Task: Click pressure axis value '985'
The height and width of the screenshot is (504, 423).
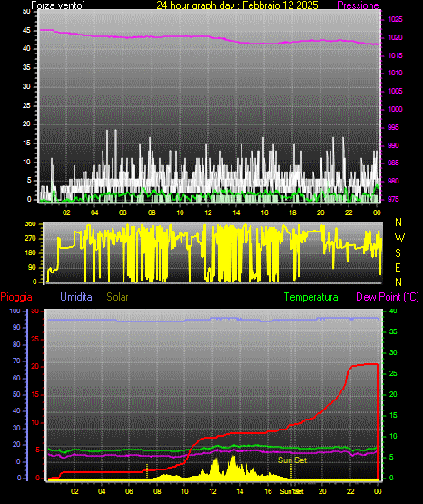Action: click(393, 163)
